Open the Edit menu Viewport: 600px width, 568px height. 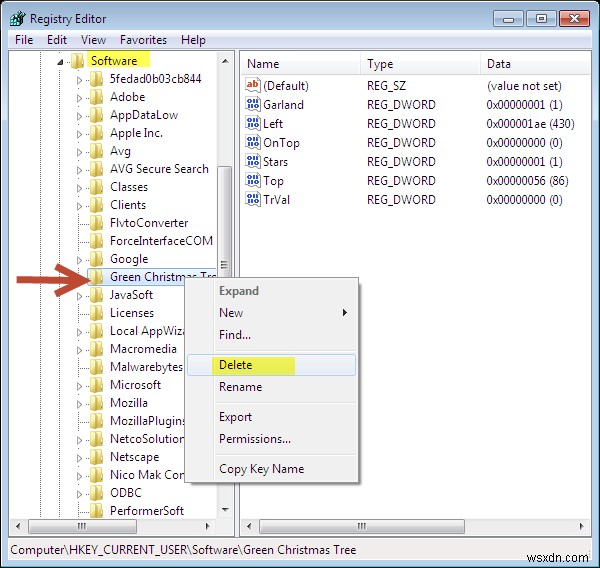tap(57, 40)
